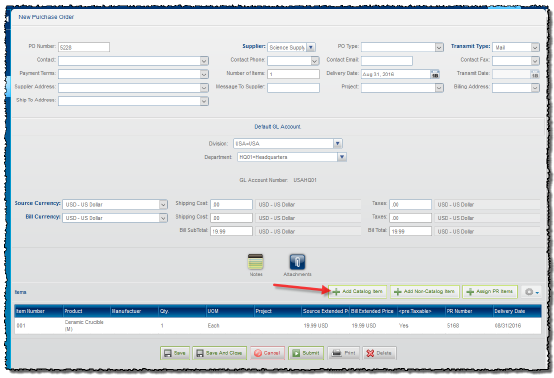Print the purchase order

coord(344,353)
